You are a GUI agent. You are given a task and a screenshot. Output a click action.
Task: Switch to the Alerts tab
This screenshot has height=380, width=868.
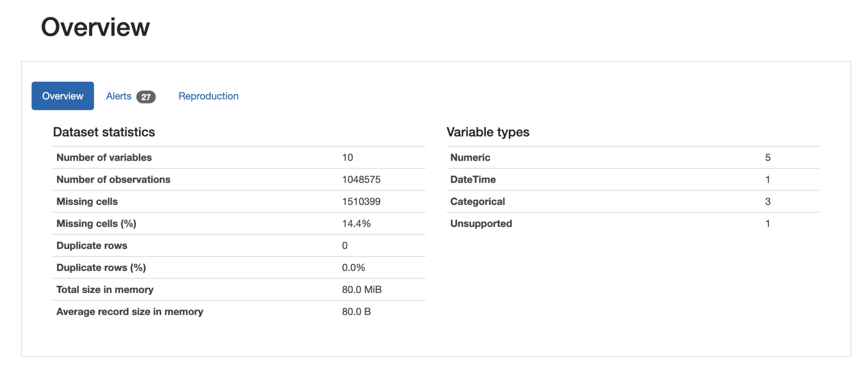[119, 96]
